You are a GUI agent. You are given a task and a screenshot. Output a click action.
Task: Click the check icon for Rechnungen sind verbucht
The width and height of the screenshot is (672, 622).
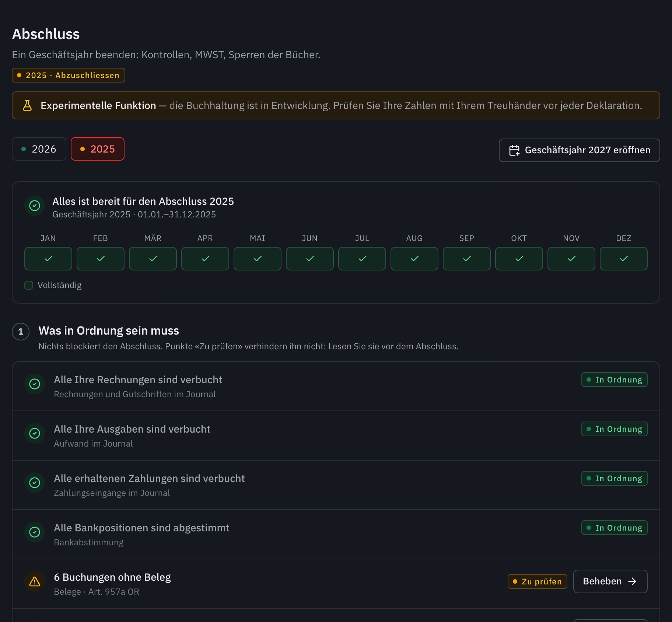click(35, 384)
